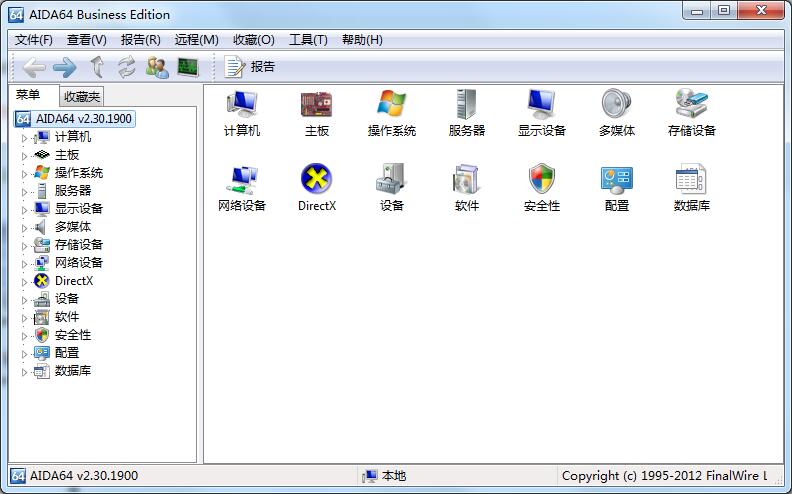The height and width of the screenshot is (494, 792).
Task: Open the DirectX icon in main pane
Action: (317, 178)
